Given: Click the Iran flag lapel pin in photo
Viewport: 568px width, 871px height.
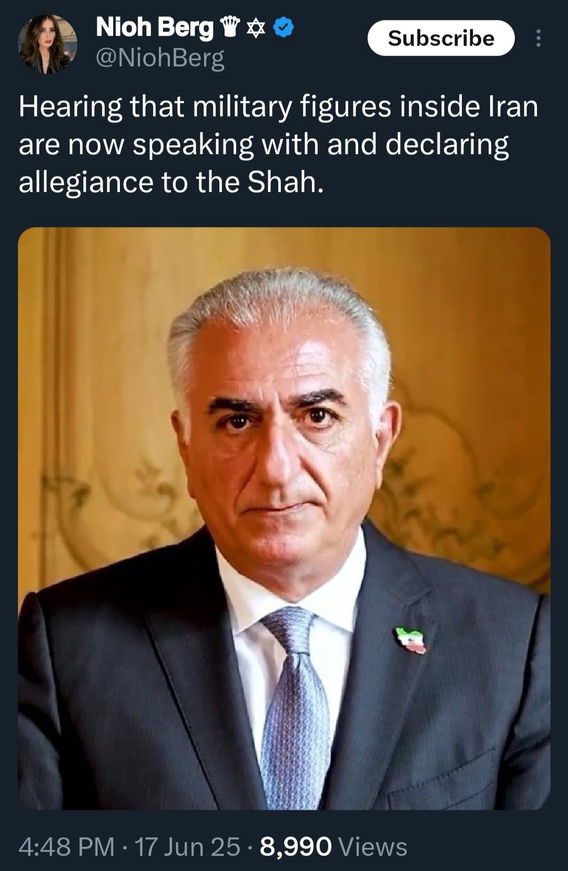Looking at the screenshot, I should coord(411,640).
